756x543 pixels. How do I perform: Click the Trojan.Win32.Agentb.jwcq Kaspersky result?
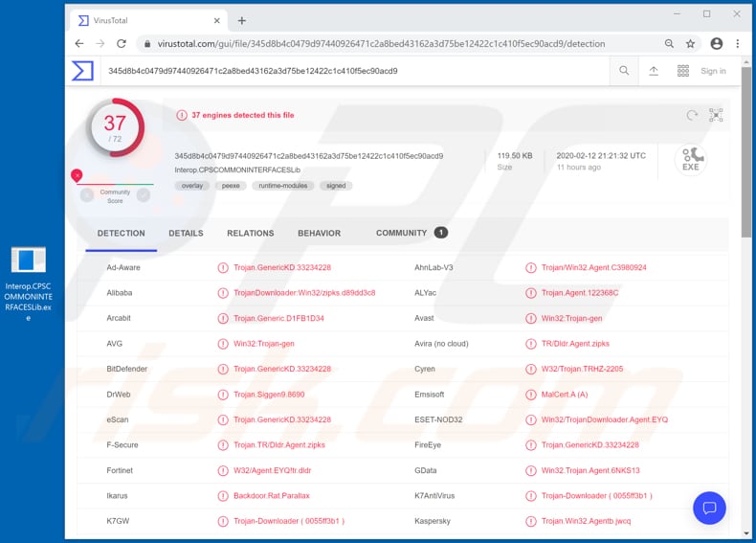click(586, 521)
